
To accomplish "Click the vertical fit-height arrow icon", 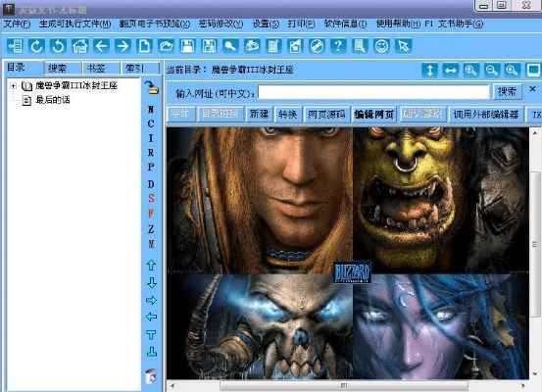I will 429,71.
